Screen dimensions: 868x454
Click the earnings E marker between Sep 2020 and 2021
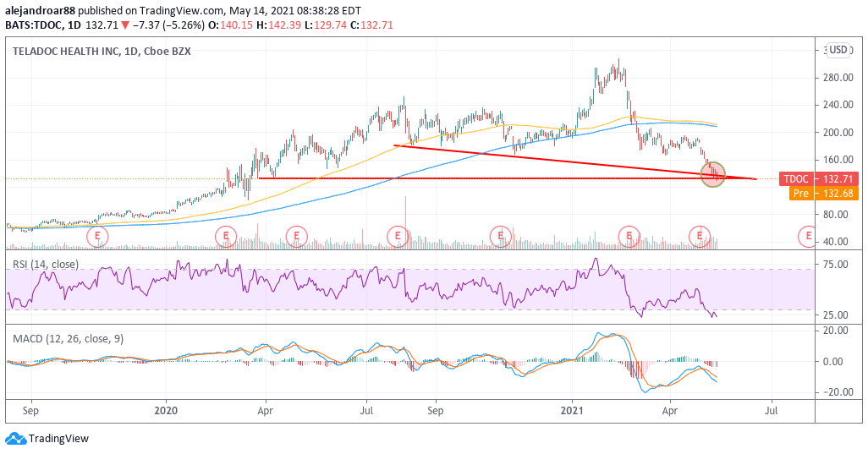point(501,236)
